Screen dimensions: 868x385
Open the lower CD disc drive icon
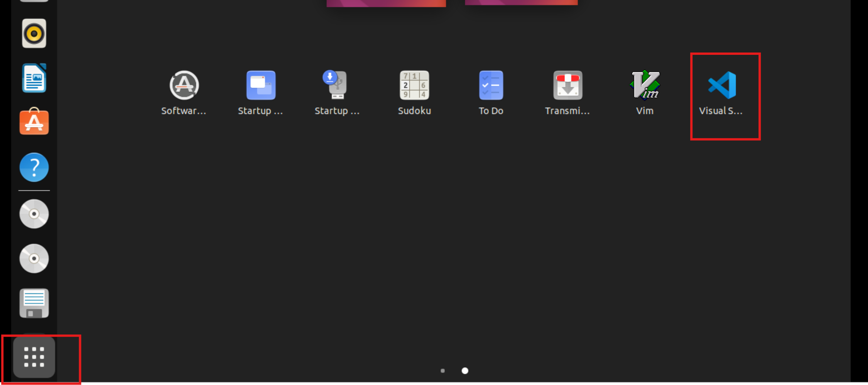(34, 259)
